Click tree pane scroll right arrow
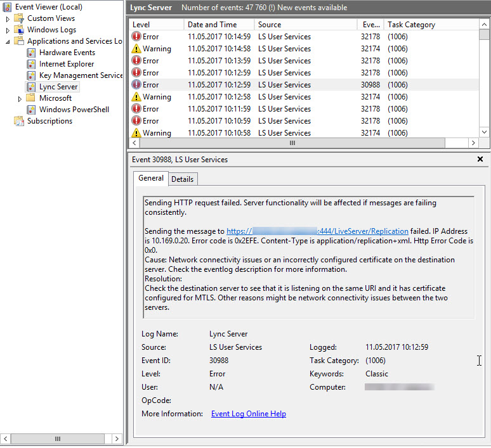Viewport: 491px width, 448px height. (117, 438)
